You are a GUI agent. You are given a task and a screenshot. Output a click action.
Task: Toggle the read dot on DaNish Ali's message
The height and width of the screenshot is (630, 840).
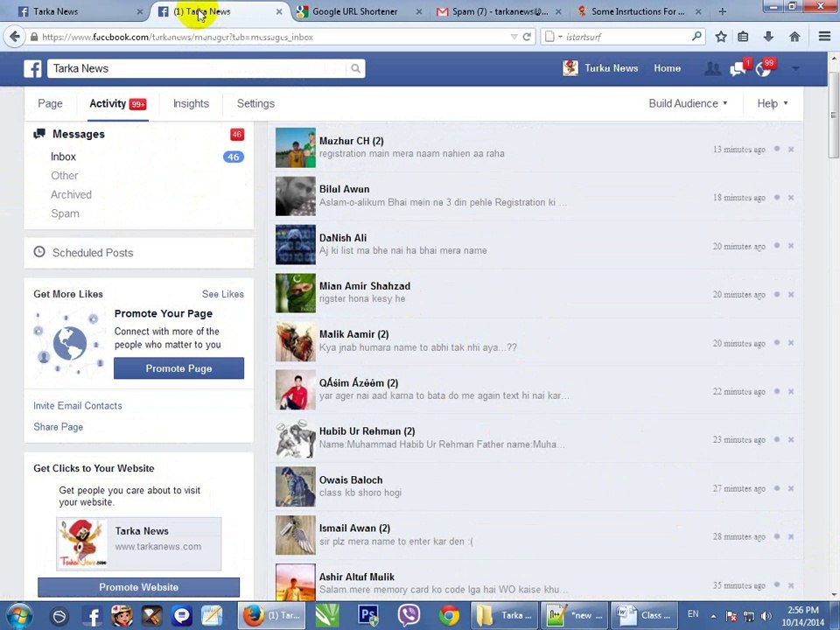[x=777, y=246]
